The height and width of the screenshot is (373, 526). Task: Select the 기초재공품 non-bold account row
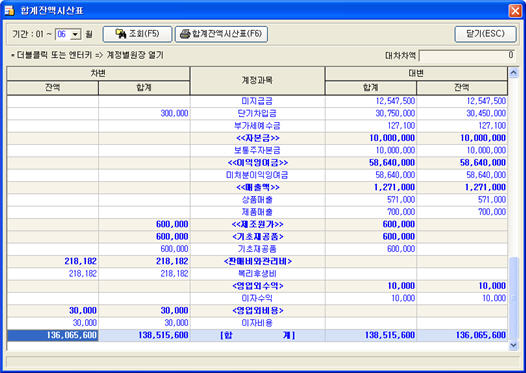257,249
